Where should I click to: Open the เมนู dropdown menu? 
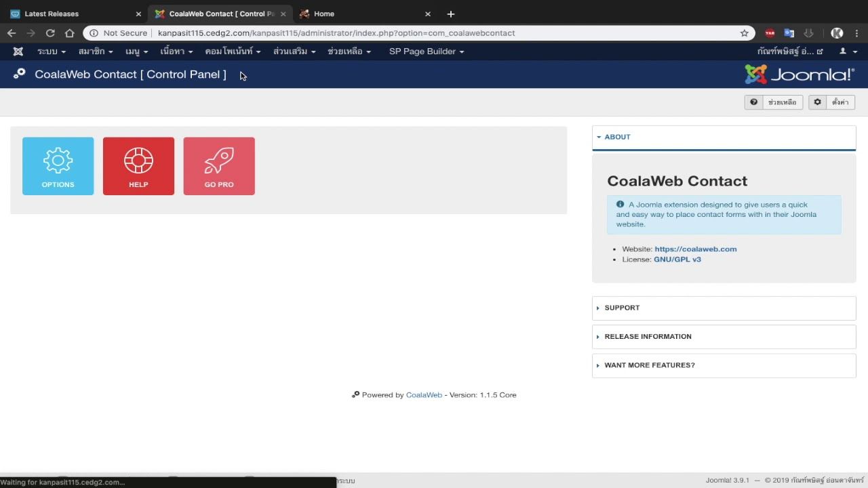click(x=136, y=52)
